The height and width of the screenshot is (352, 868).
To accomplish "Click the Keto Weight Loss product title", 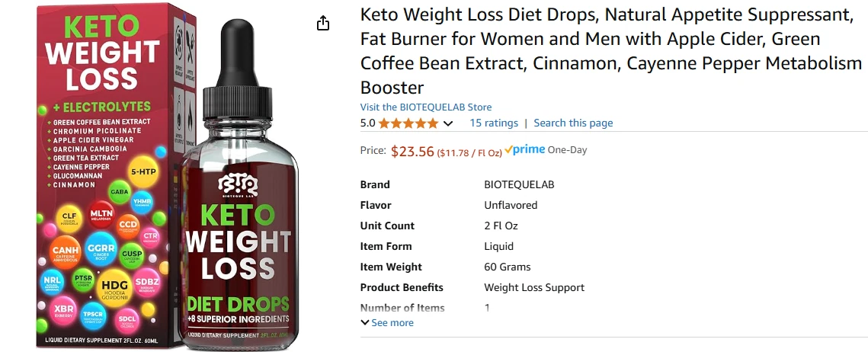I will [x=610, y=50].
